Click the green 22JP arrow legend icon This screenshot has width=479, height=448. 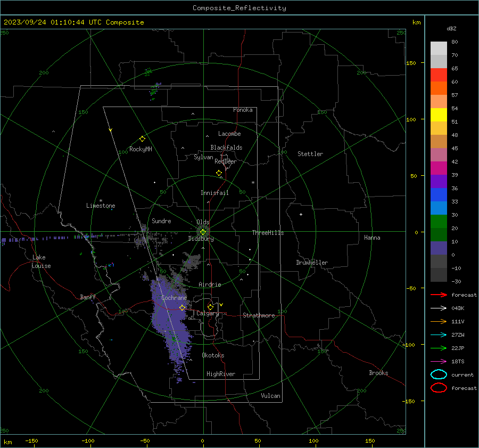click(x=439, y=348)
